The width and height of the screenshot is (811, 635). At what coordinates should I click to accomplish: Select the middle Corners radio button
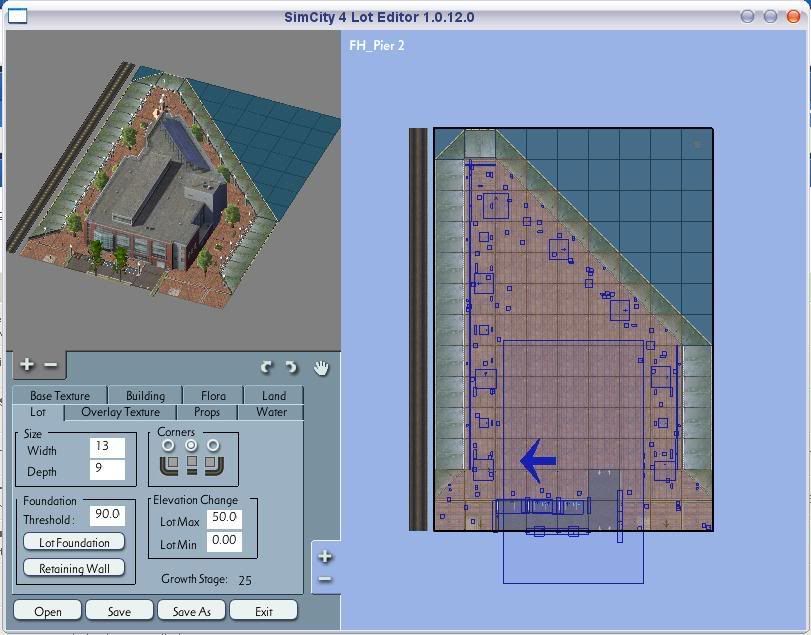click(191, 445)
